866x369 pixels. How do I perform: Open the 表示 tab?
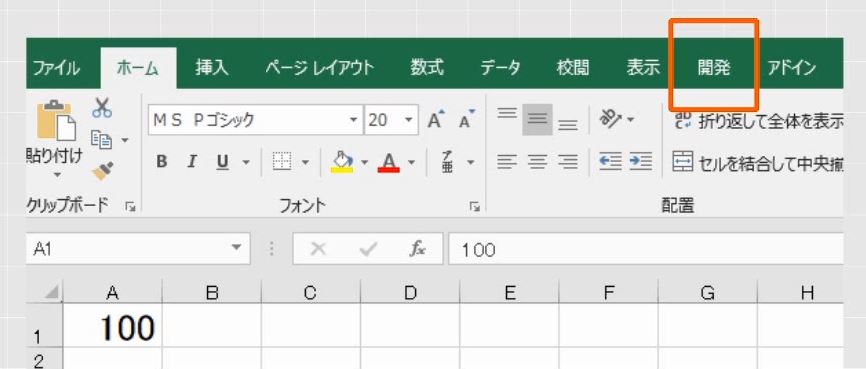point(643,68)
